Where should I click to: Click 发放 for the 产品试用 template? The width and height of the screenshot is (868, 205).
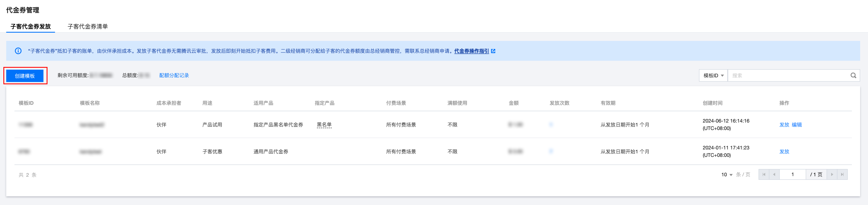pos(784,125)
